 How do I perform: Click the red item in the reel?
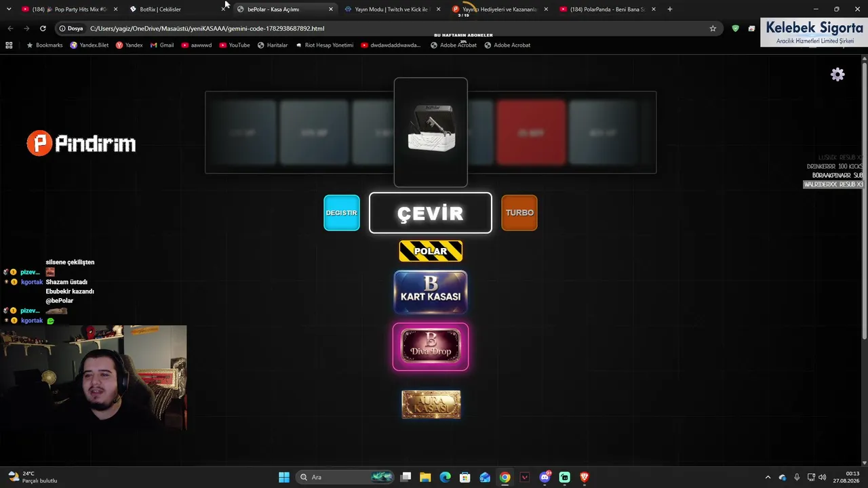pos(531,133)
